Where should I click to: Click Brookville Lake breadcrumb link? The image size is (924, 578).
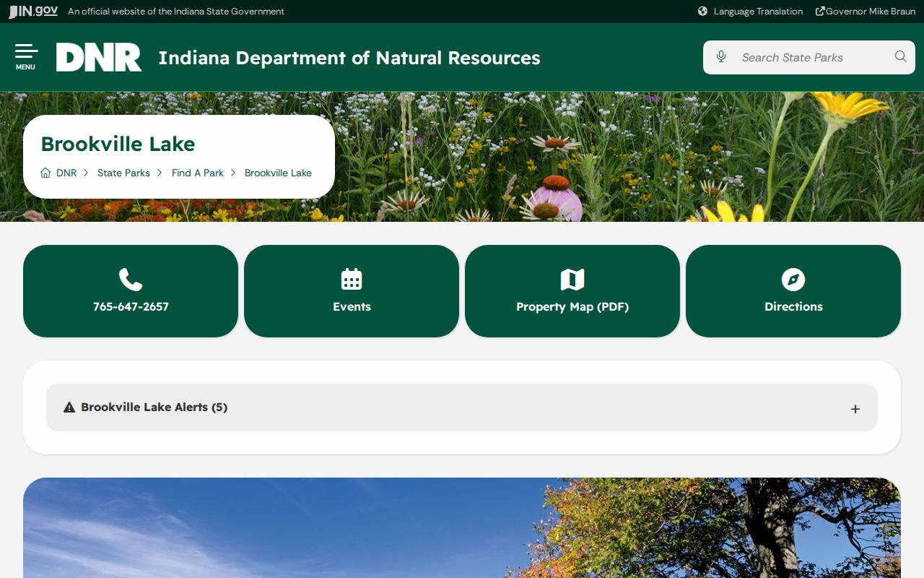(278, 173)
